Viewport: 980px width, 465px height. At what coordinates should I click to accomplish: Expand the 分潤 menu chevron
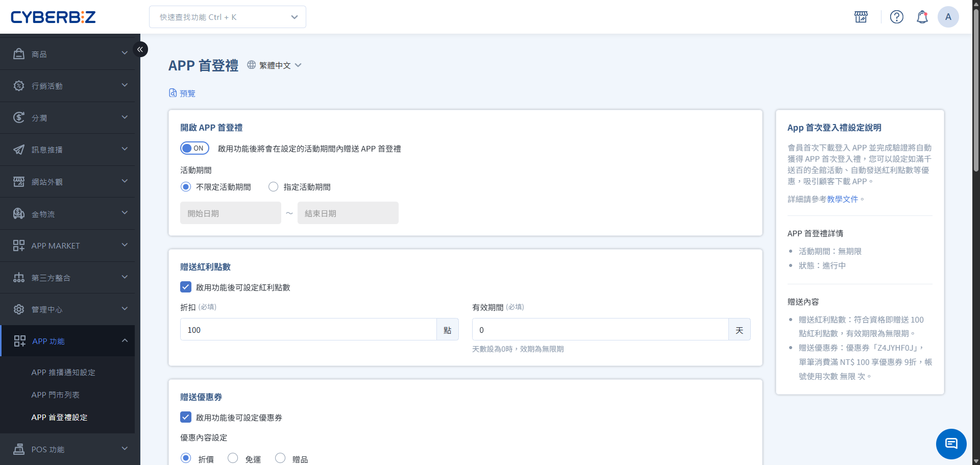(125, 117)
